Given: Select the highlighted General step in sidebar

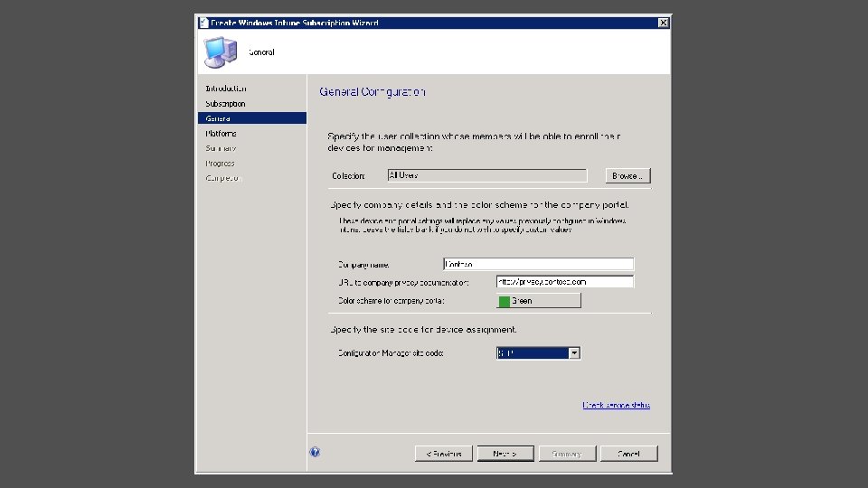Looking at the screenshot, I should point(252,118).
